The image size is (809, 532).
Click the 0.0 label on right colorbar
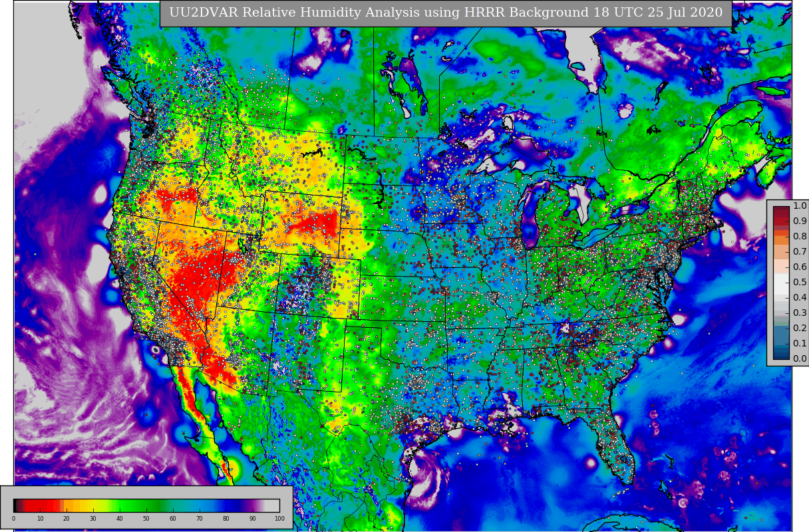[800, 359]
